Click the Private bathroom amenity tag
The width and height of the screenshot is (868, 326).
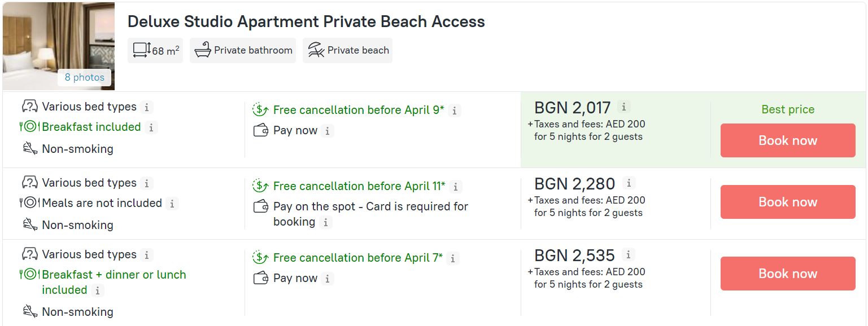point(243,50)
